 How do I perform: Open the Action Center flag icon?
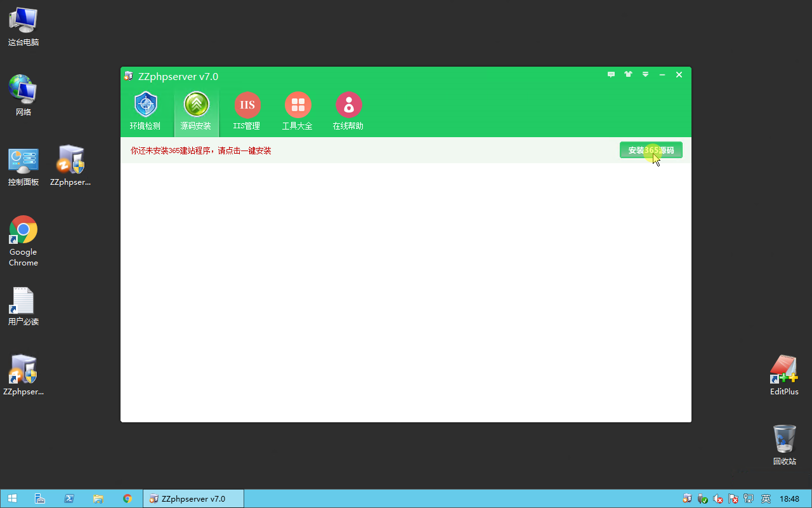coord(733,498)
